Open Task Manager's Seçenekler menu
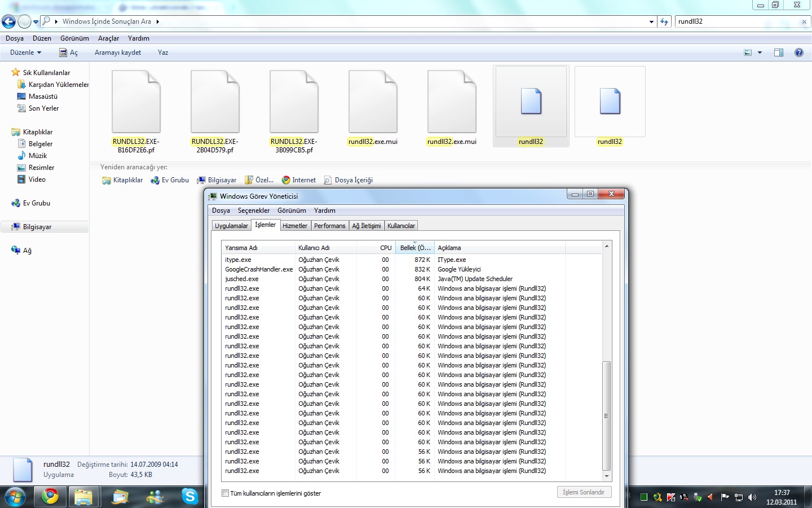 click(254, 211)
